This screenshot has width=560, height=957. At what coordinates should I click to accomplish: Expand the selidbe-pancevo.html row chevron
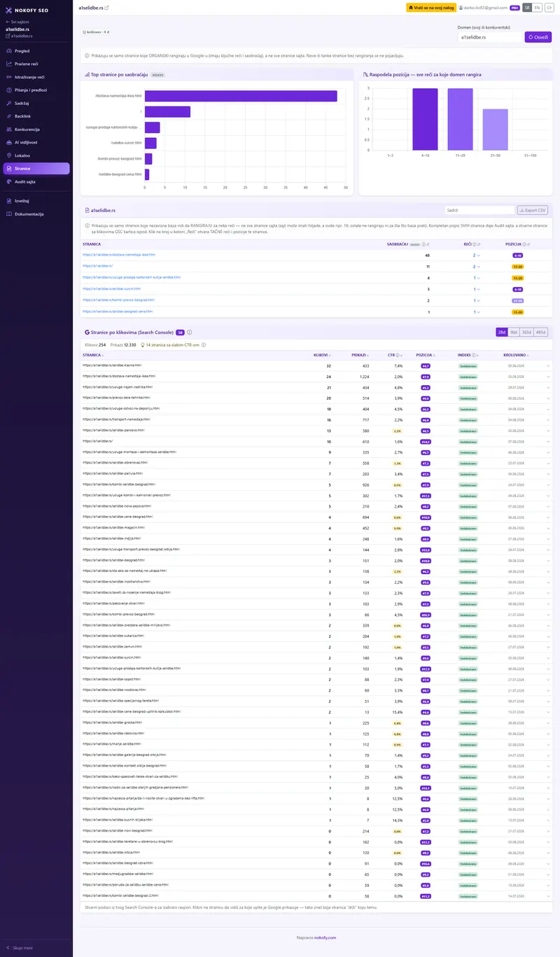coord(549,431)
